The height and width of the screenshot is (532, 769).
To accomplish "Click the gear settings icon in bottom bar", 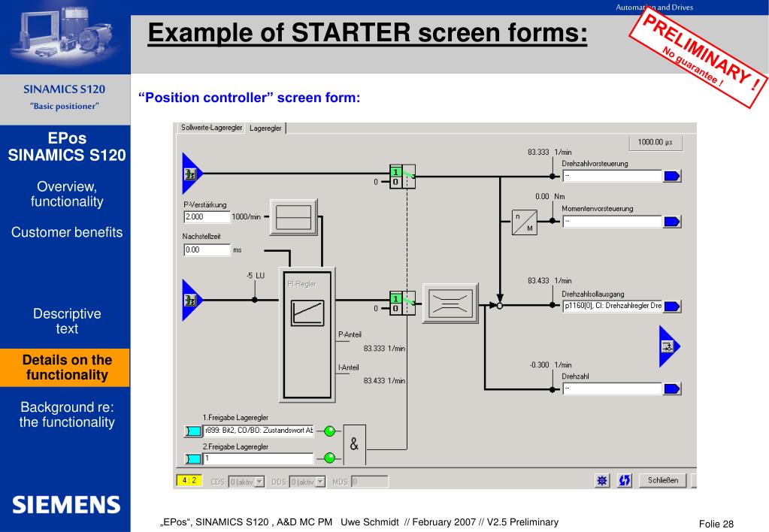I will [602, 480].
